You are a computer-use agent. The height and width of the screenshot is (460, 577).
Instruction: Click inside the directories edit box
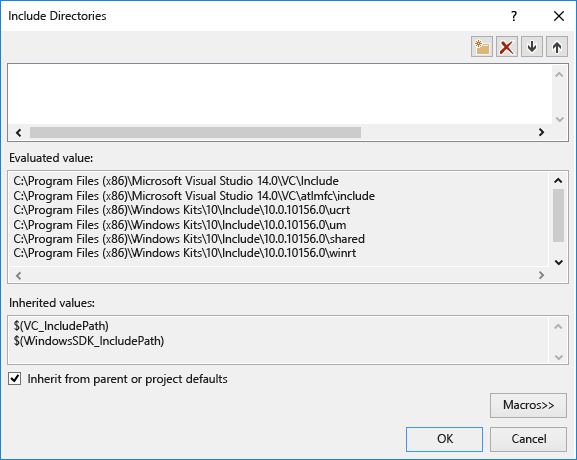tap(280, 94)
